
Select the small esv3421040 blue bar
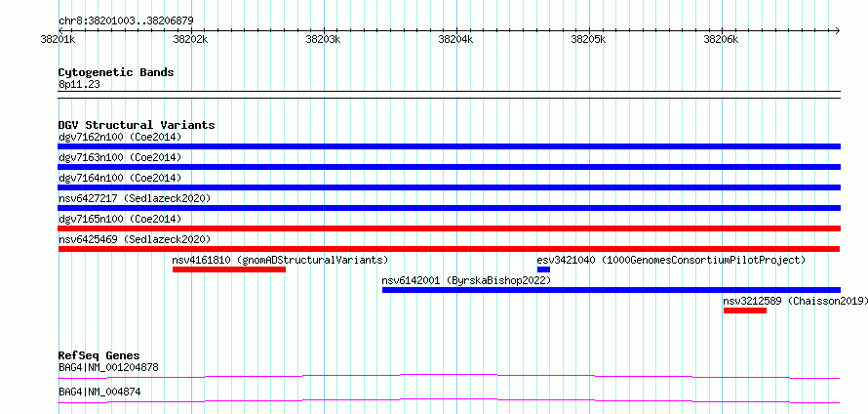[x=543, y=269]
